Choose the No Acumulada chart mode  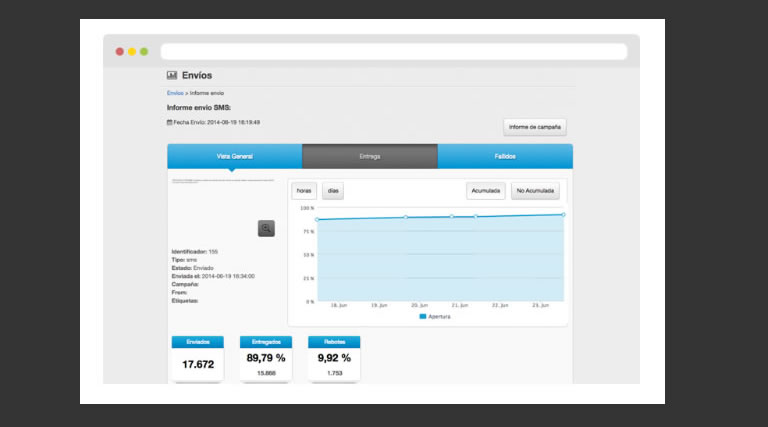tap(535, 190)
